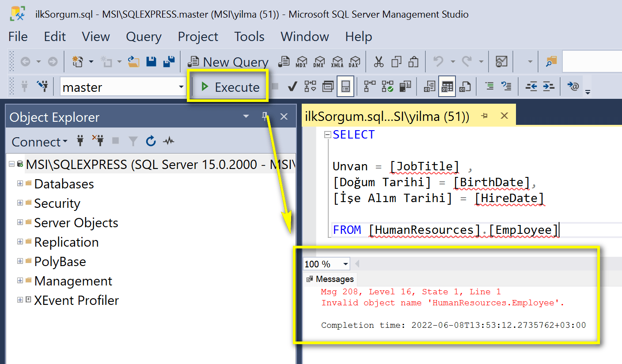Click Object Explorer disconnect icon
This screenshot has height=364, width=622.
point(98,141)
